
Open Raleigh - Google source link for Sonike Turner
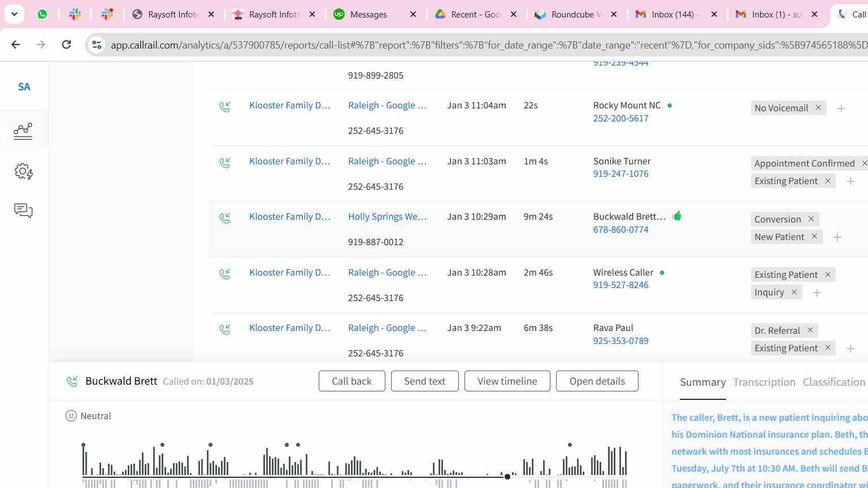click(x=387, y=161)
